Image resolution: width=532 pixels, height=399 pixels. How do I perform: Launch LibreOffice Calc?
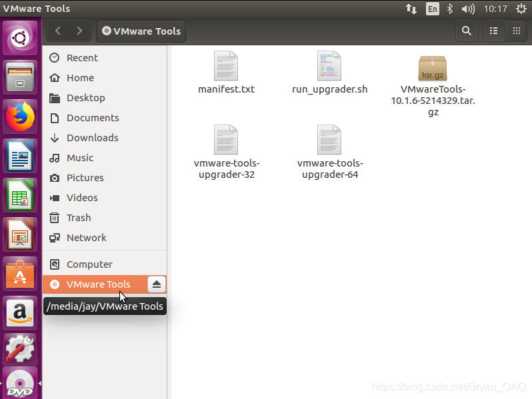click(x=20, y=196)
